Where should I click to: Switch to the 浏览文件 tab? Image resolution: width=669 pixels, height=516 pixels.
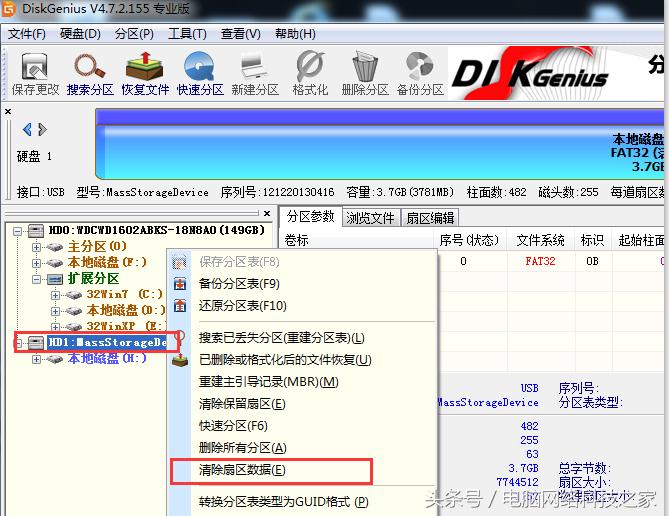(x=370, y=218)
